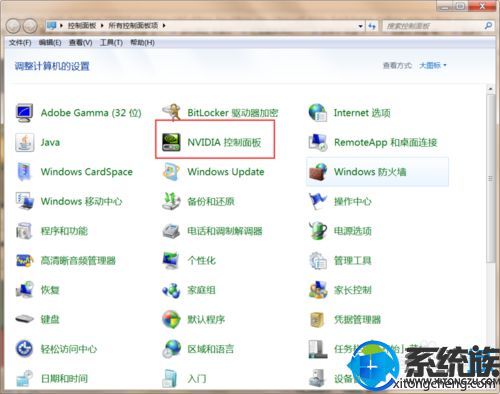Click the 入门 link
Screen dimensions: 500x394
point(197,378)
